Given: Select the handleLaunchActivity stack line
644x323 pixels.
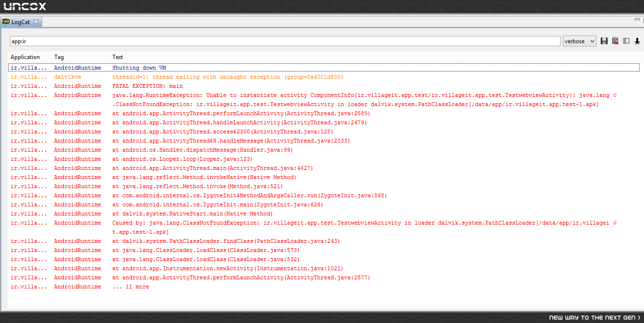Looking at the screenshot, I should [x=324, y=122].
